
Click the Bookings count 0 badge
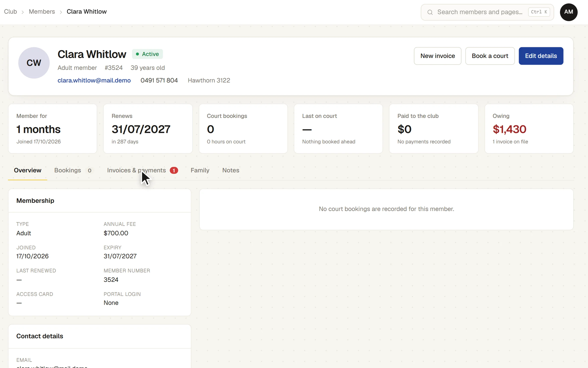pyautogui.click(x=89, y=171)
